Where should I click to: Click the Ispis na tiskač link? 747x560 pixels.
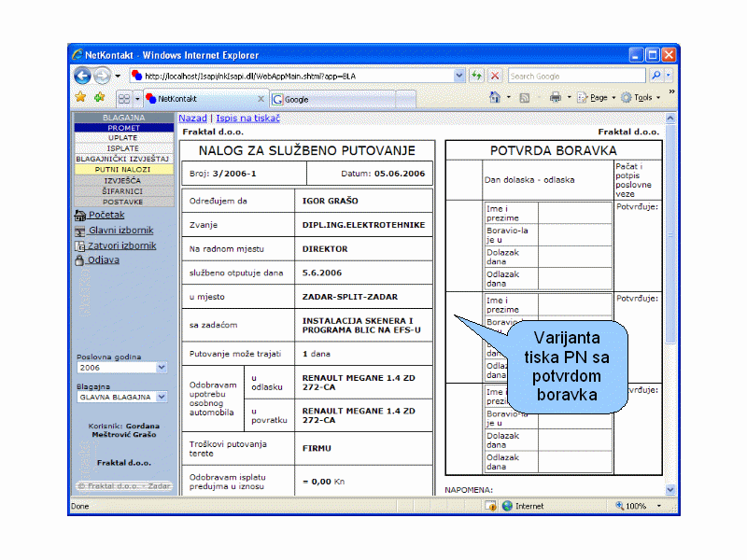247,119
